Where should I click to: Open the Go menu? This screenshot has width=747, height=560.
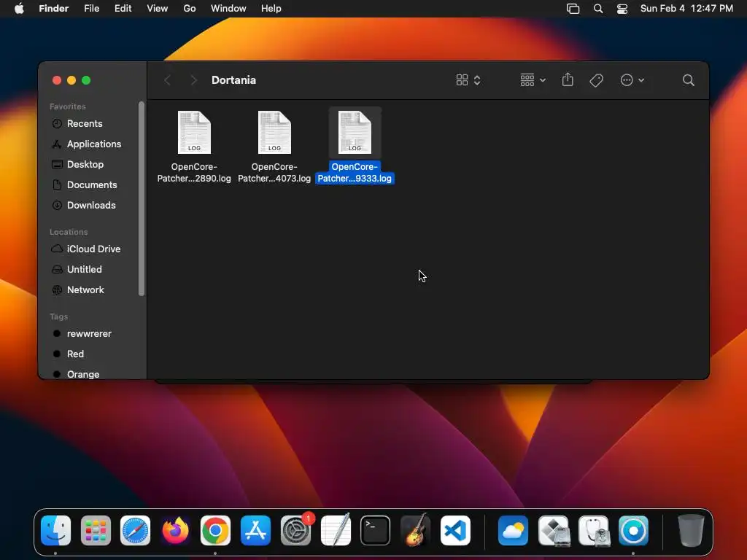190,8
